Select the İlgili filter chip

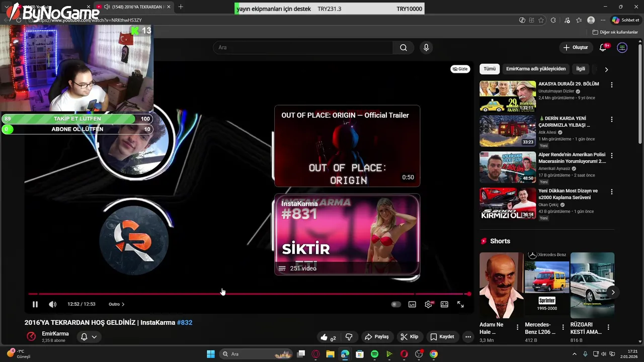pyautogui.click(x=581, y=69)
